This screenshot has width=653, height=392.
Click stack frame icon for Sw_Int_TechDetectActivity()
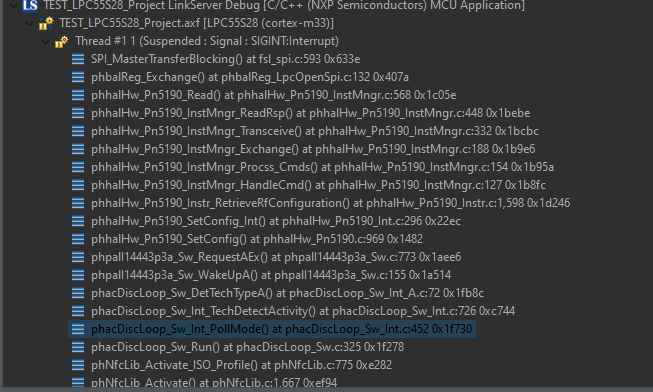point(78,311)
